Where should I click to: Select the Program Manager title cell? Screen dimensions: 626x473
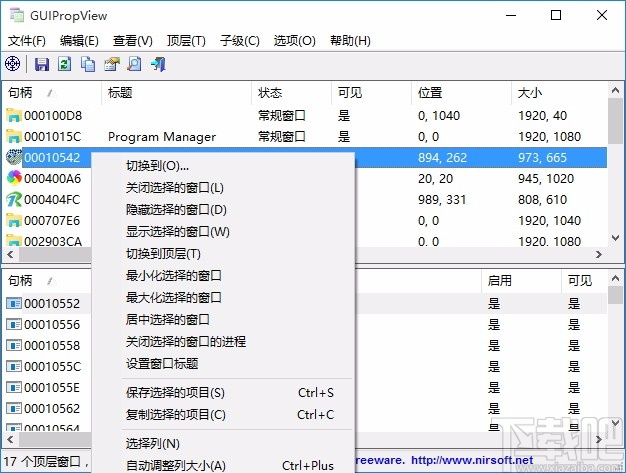[x=162, y=137]
